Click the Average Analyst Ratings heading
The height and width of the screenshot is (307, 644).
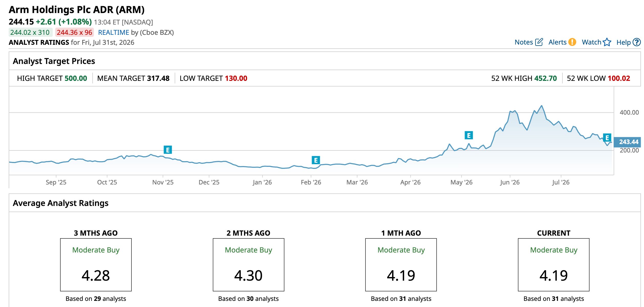[61, 203]
